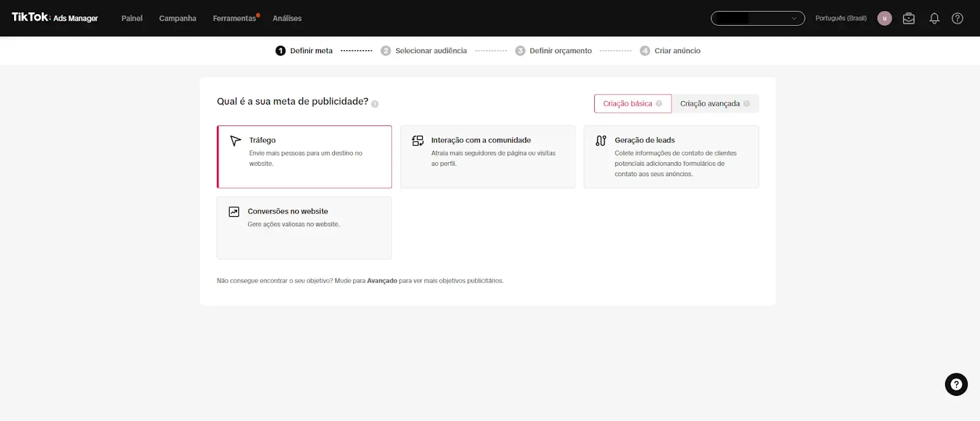Show info tooltip on Criação avançada

[747, 103]
